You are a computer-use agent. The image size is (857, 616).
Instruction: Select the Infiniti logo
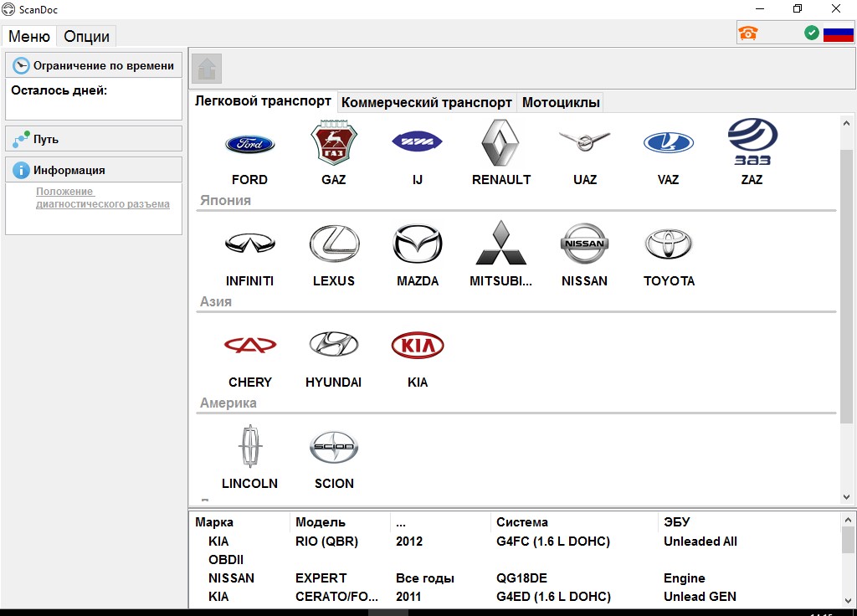tap(249, 244)
